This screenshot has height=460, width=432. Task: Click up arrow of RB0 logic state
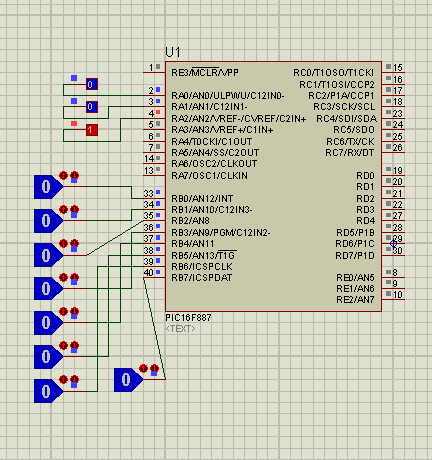click(63, 175)
